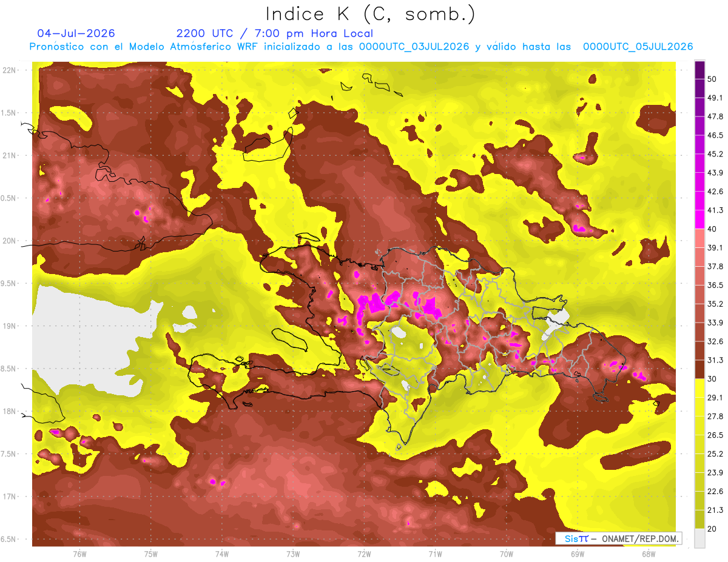Click the bottom legend value 20
Screen dimensions: 728x562
pyautogui.click(x=713, y=529)
